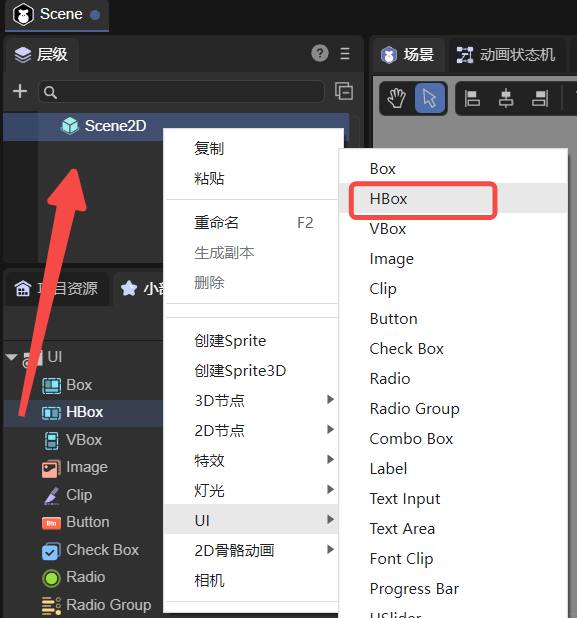Collapse the UI folder tree arrow
The width and height of the screenshot is (577, 618).
pos(11,357)
